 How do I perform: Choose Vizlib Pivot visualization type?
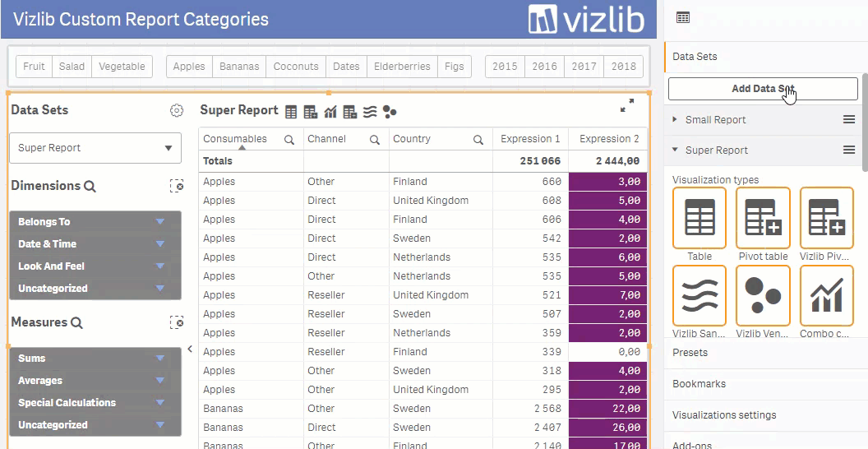click(x=827, y=218)
